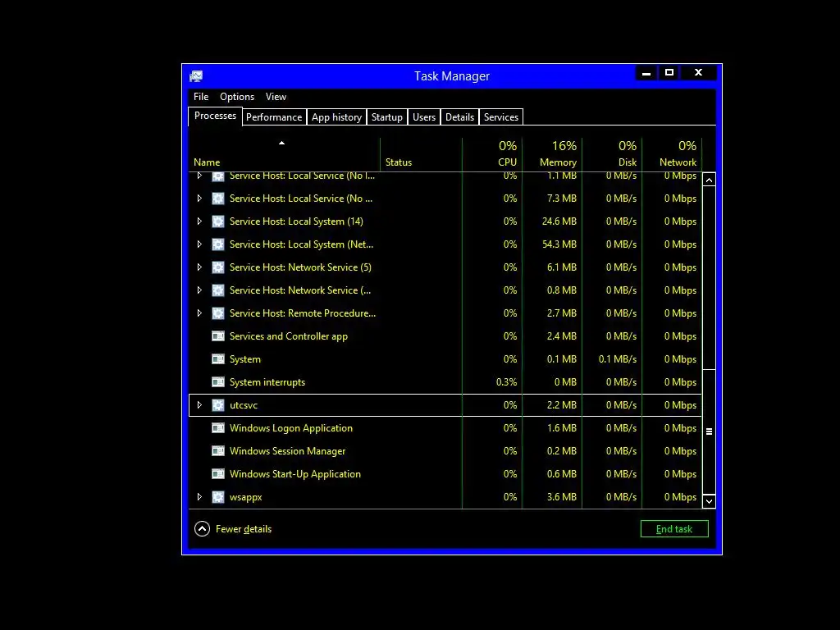Image resolution: width=840 pixels, height=630 pixels.
Task: Sort by the Network column header
Action: point(673,155)
